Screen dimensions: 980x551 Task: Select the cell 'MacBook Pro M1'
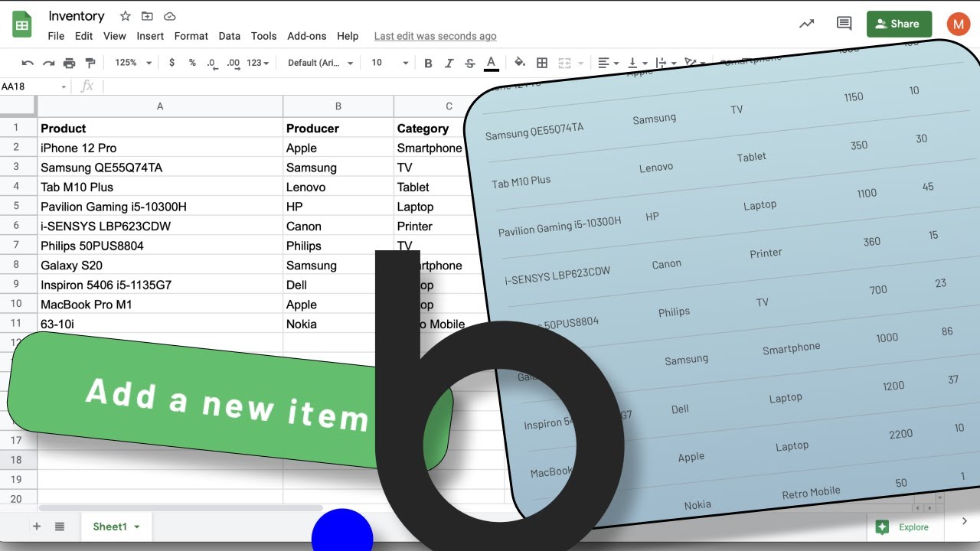click(x=160, y=305)
